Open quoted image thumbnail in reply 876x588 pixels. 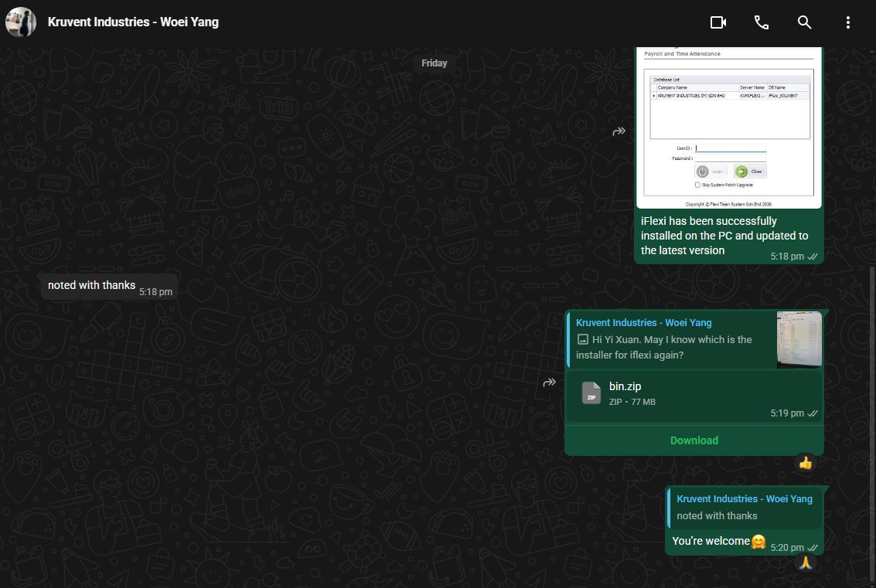[x=799, y=339]
